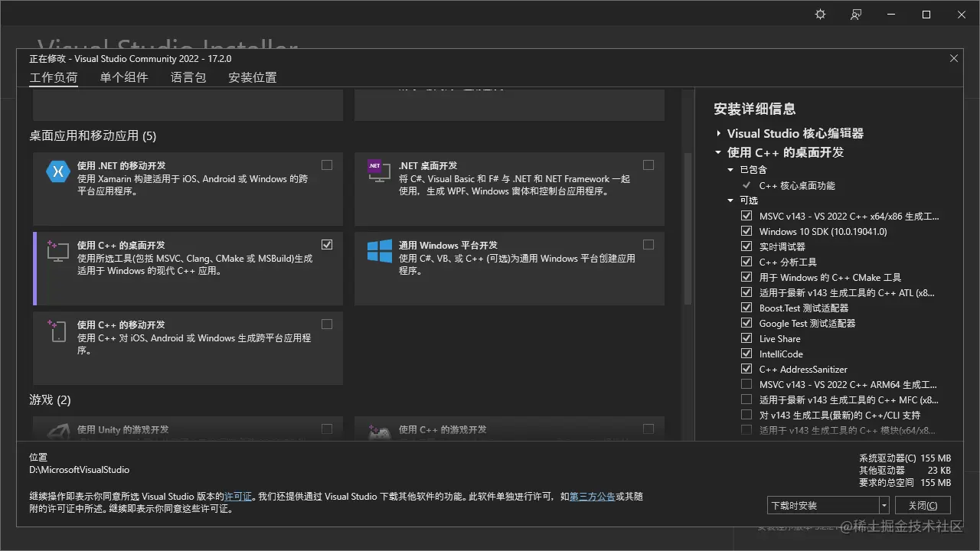
Task: Open the installer settings gear icon
Action: pos(820,15)
